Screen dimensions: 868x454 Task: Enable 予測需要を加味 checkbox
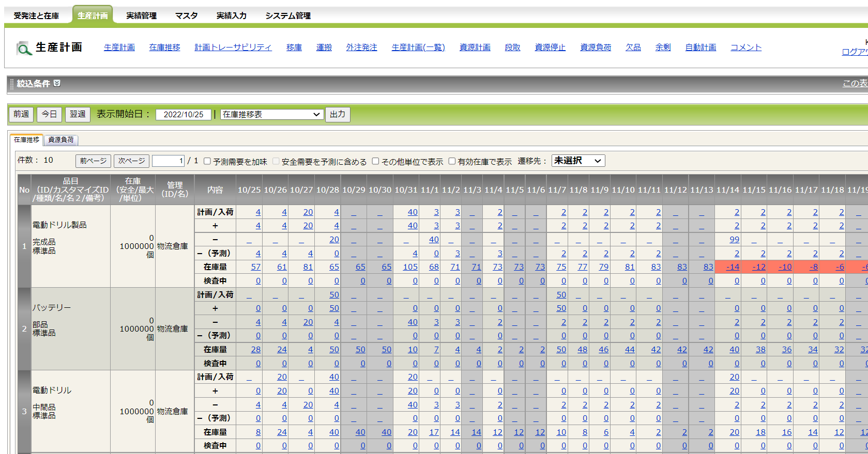(x=207, y=161)
